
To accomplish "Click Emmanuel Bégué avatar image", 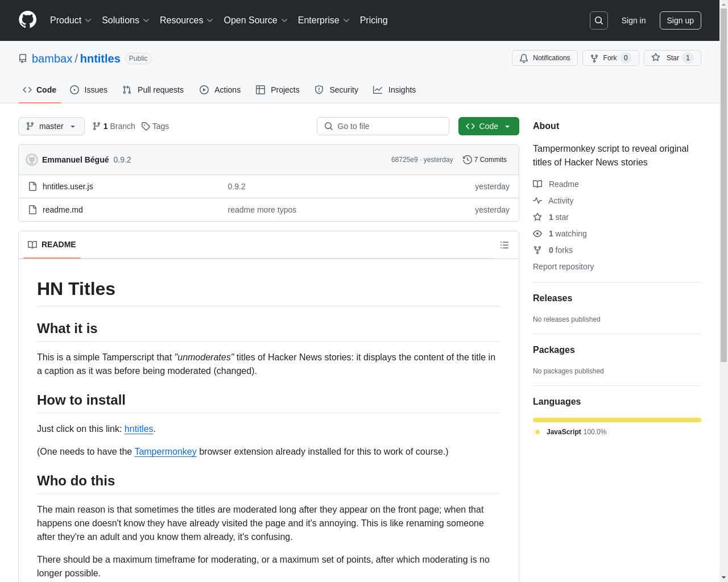I will [32, 160].
